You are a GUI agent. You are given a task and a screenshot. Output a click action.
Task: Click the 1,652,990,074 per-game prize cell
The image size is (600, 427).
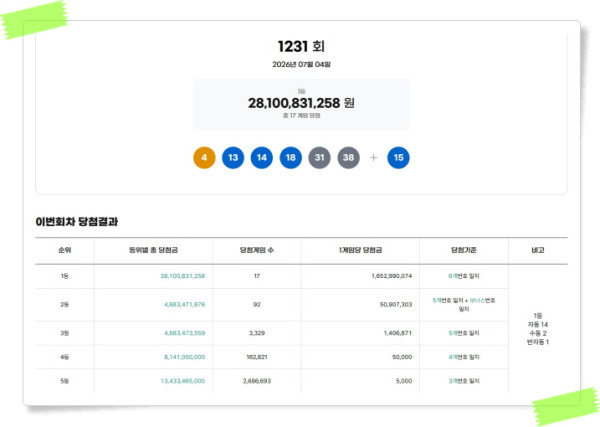(392, 276)
